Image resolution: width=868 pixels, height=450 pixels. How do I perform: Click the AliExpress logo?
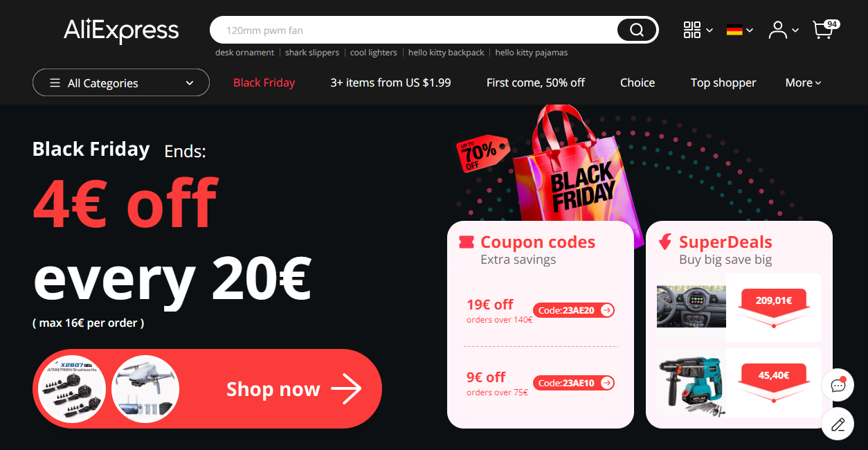(121, 30)
